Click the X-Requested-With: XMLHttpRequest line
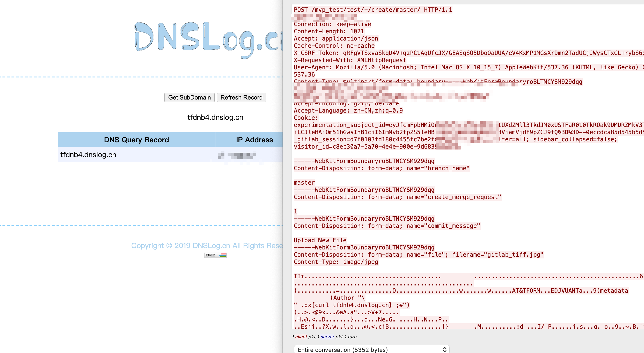Screen dimensions: 644x353 pos(350,60)
